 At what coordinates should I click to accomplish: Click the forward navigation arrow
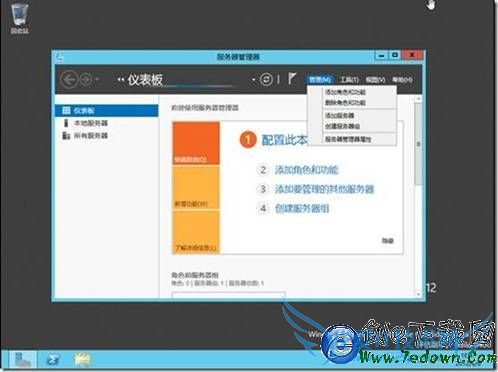86,80
